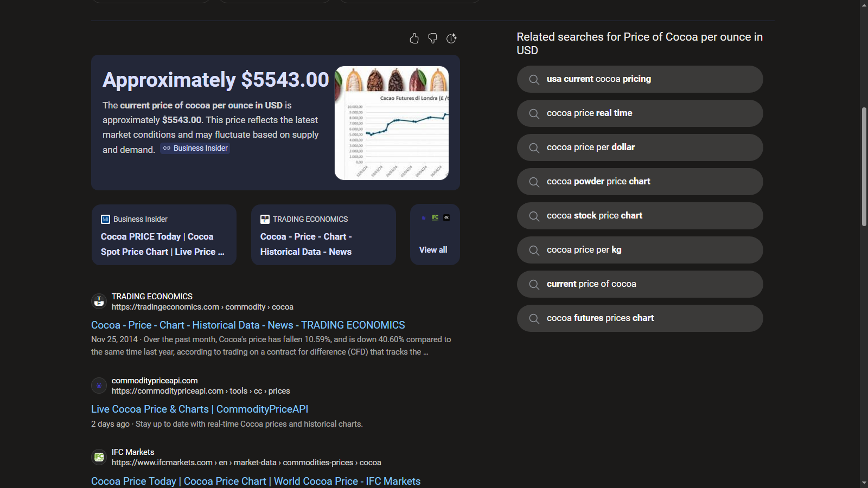Screen dimensions: 868x488
Task: Open the ifcmarkets.com market-data URL
Action: pos(246,463)
